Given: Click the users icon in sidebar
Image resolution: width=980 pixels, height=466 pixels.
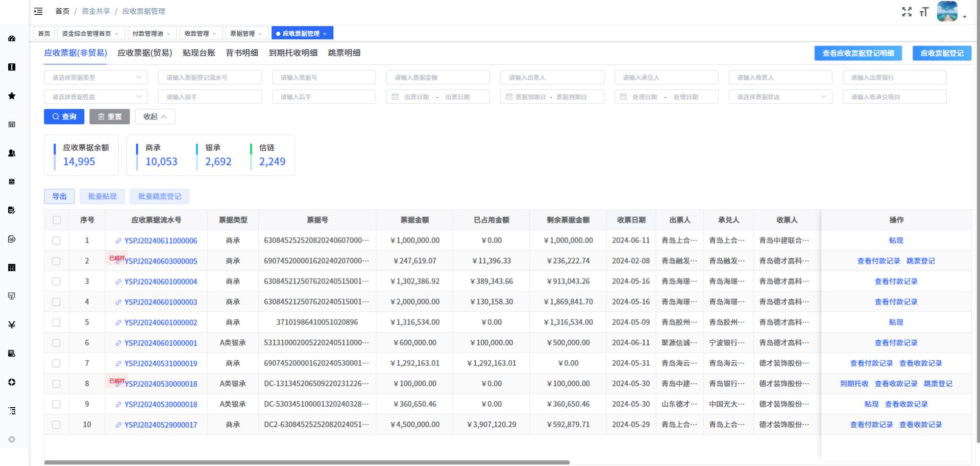Looking at the screenshot, I should (12, 153).
